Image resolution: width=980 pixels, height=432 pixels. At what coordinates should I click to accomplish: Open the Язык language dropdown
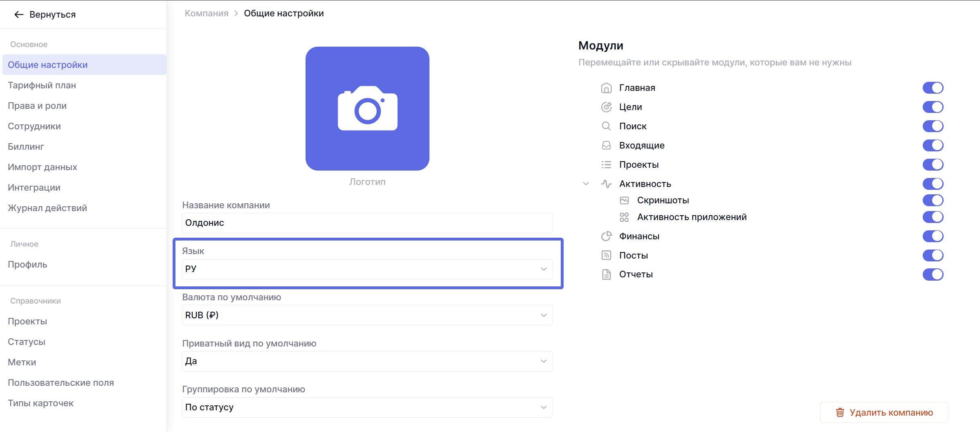367,269
